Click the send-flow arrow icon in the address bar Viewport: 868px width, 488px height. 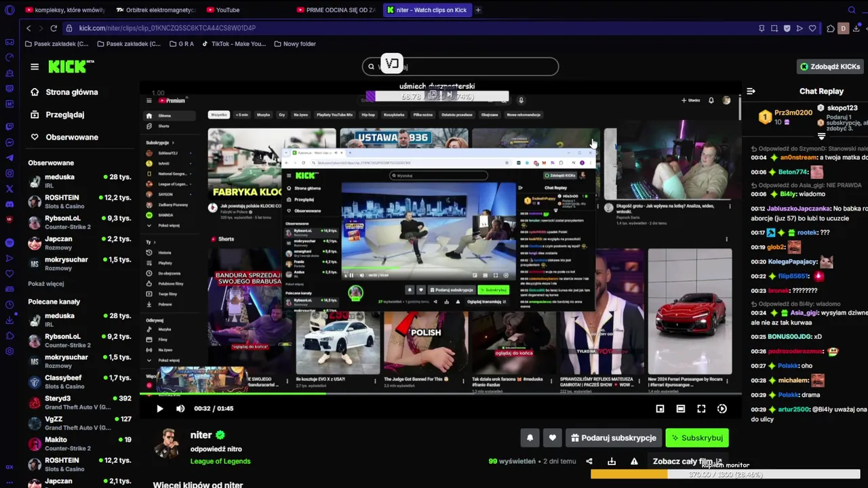pyautogui.click(x=800, y=28)
